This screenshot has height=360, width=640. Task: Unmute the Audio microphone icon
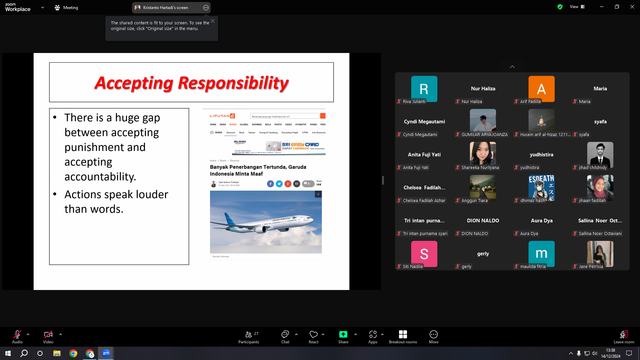point(17,335)
